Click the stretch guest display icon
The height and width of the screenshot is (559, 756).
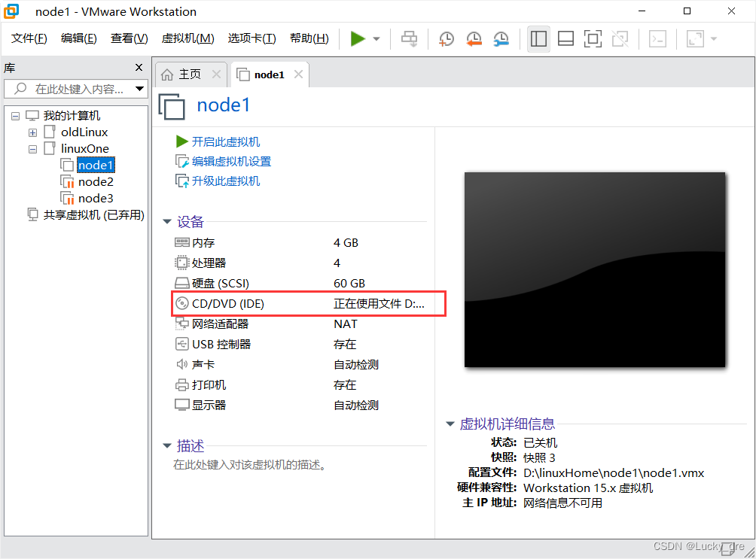click(695, 38)
